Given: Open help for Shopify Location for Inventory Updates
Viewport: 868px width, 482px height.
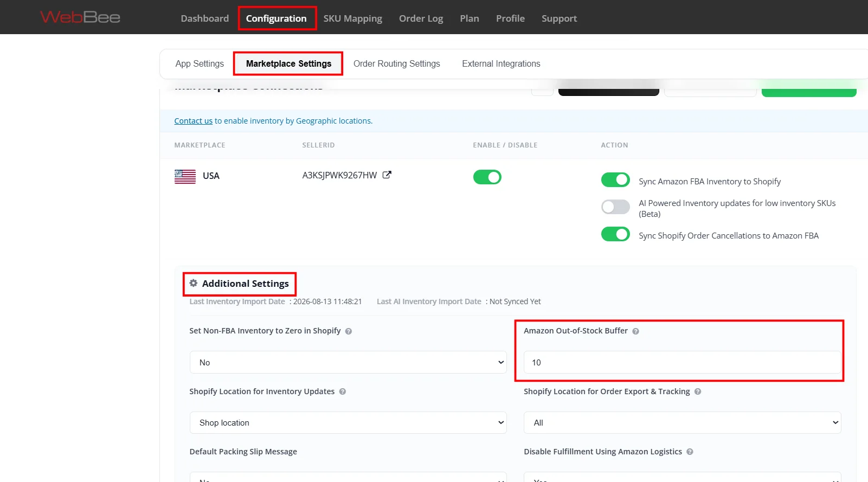Looking at the screenshot, I should (x=343, y=391).
